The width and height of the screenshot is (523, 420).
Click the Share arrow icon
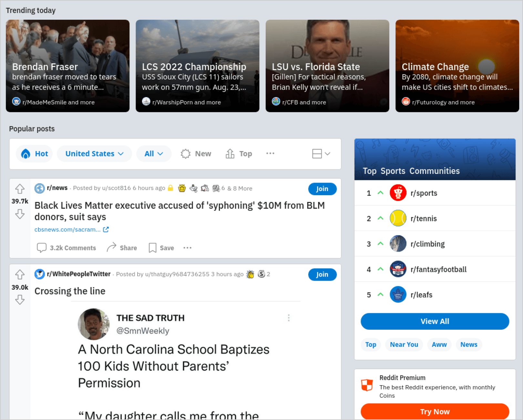[111, 247]
